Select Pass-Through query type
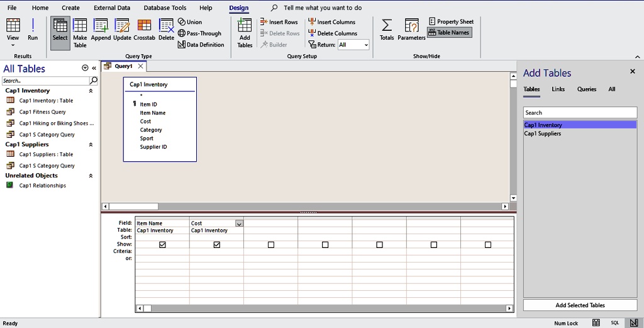This screenshot has width=644, height=328. coord(199,33)
